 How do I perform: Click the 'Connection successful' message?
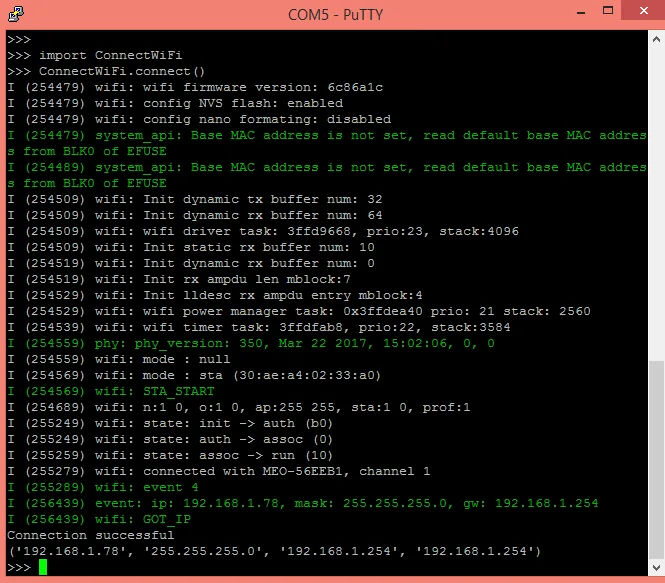click(x=91, y=536)
